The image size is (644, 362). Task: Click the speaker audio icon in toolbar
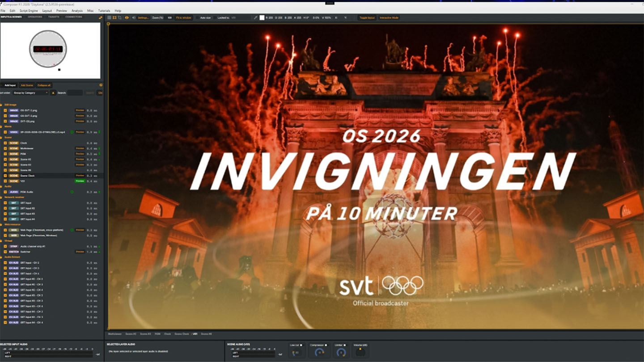[x=133, y=18]
